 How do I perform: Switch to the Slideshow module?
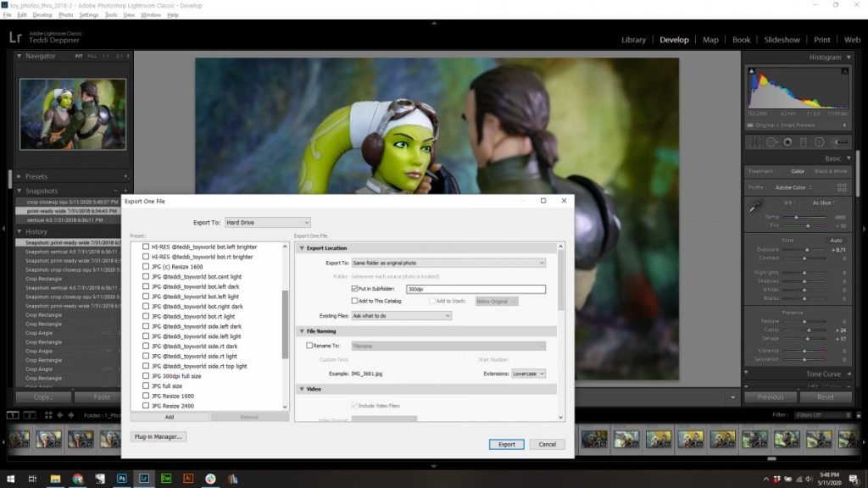click(x=782, y=40)
